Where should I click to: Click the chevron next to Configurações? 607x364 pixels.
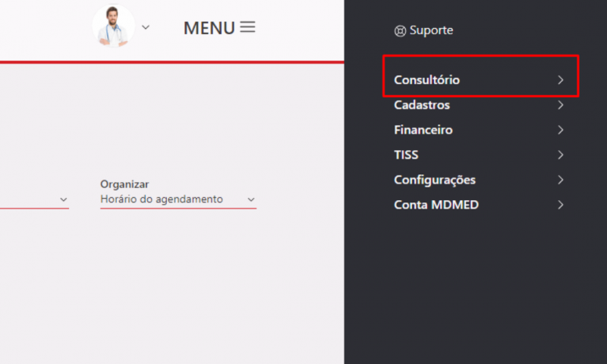(561, 180)
